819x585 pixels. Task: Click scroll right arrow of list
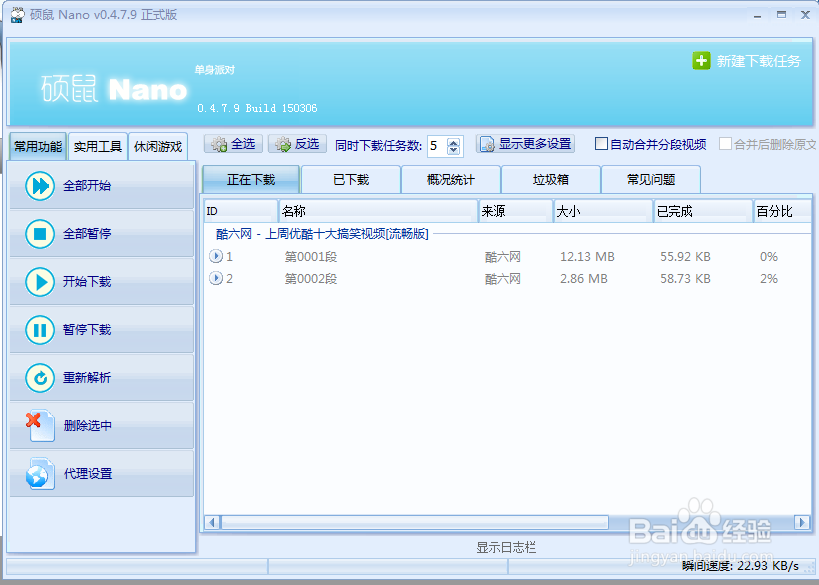(x=803, y=522)
